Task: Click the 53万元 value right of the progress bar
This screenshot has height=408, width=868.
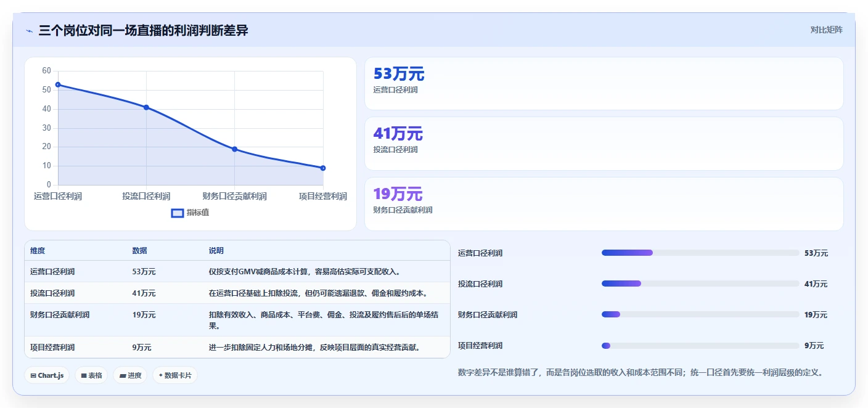Action: (816, 253)
